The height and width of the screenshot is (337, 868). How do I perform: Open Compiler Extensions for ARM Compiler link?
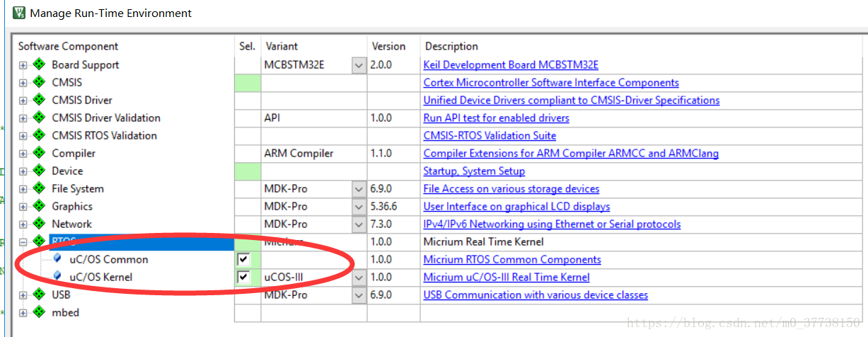571,153
